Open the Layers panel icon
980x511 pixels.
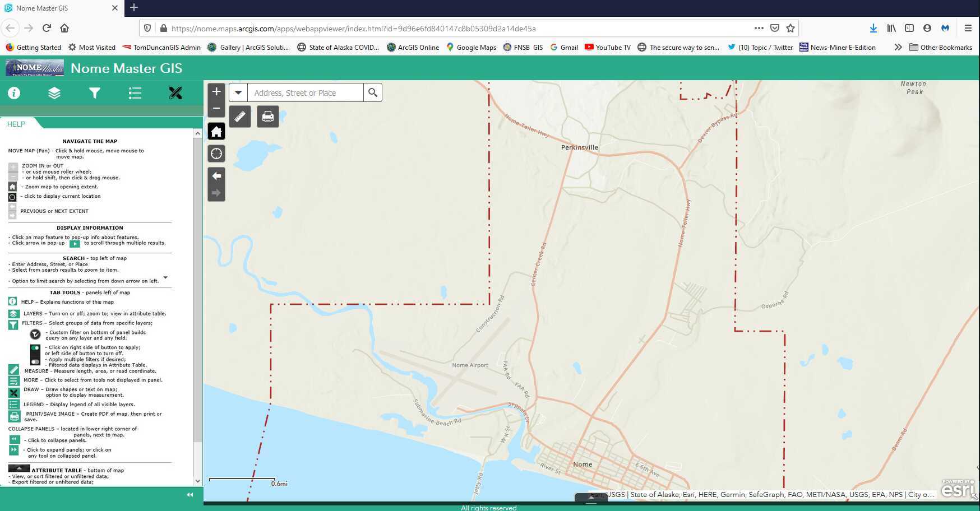[x=54, y=93]
